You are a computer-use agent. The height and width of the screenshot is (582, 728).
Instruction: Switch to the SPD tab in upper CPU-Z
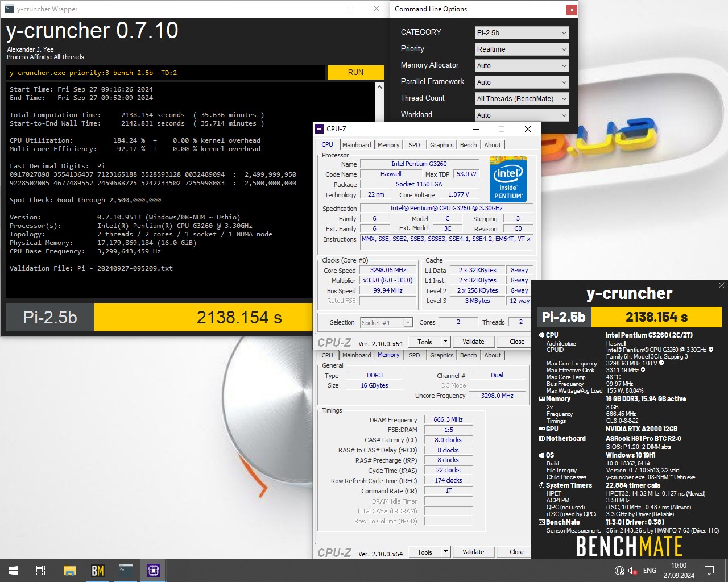point(415,145)
